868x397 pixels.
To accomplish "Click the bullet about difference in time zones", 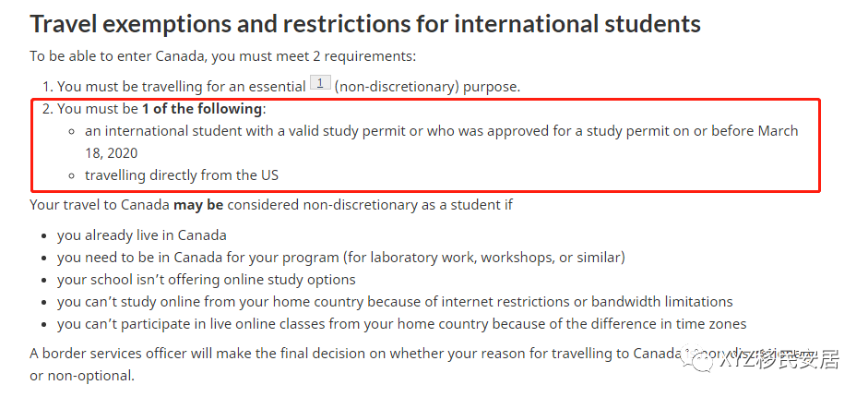I will click(402, 324).
